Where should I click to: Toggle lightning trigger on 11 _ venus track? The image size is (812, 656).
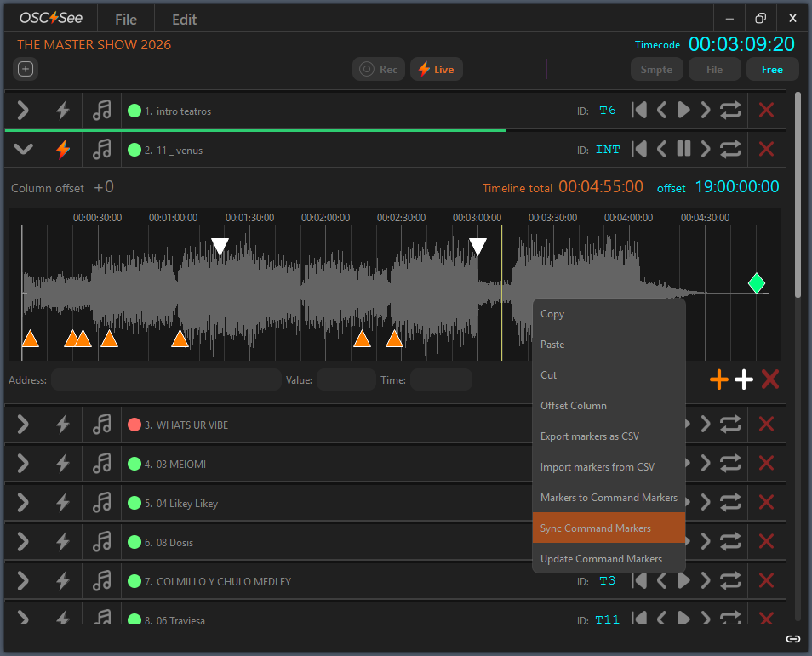(x=63, y=150)
